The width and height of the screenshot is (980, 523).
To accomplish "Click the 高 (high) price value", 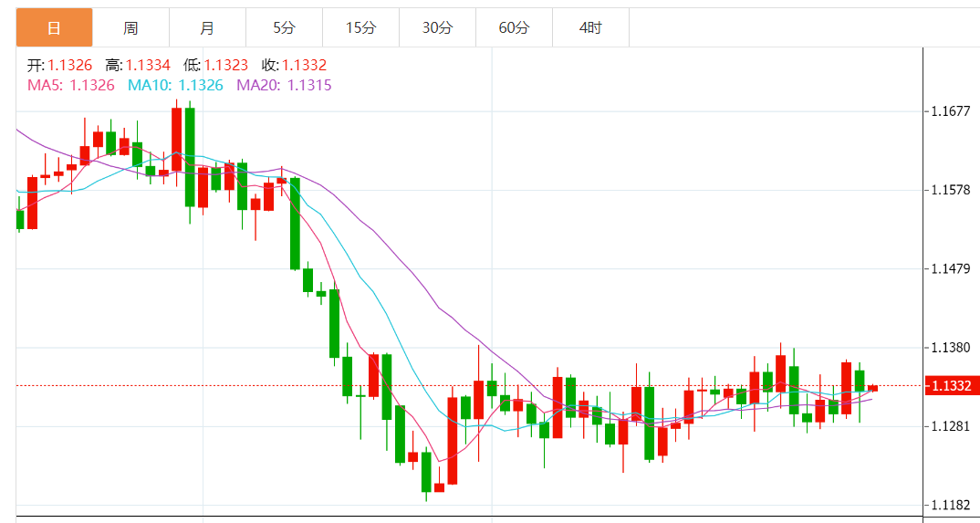I will coord(148,65).
